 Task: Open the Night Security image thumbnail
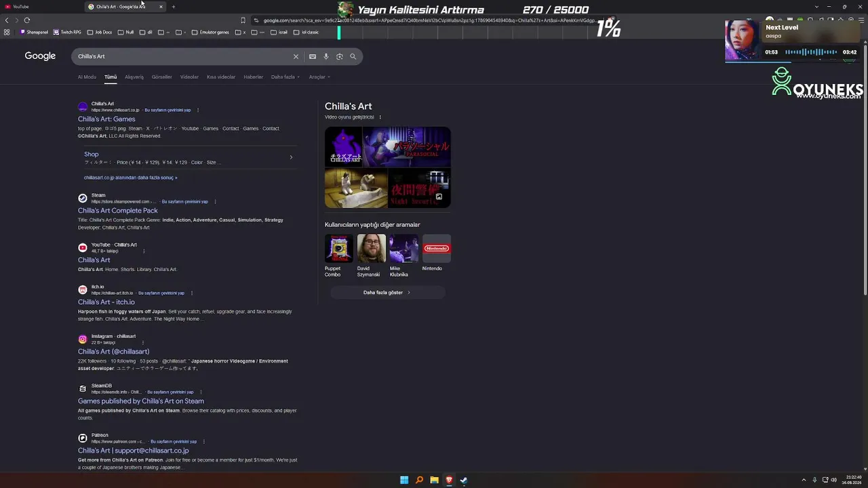pos(419,188)
